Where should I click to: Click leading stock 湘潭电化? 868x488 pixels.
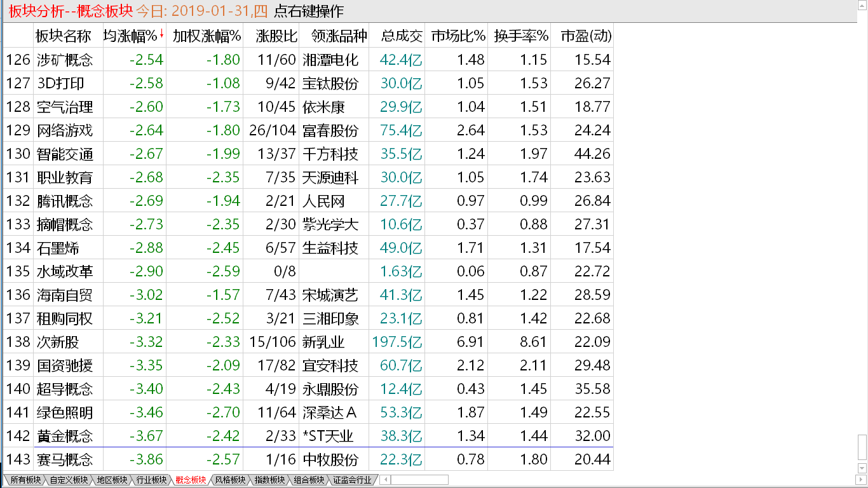point(330,60)
